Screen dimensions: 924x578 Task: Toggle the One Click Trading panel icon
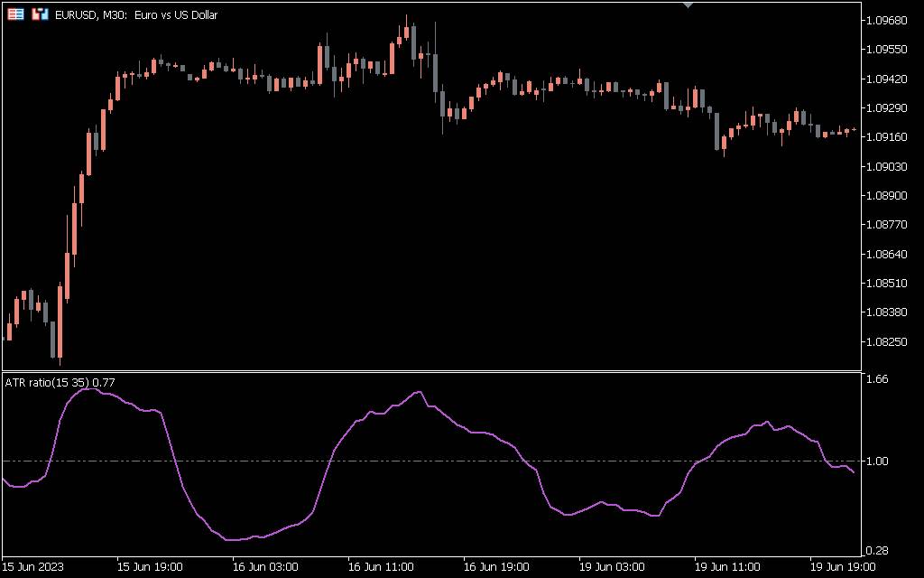click(40, 14)
